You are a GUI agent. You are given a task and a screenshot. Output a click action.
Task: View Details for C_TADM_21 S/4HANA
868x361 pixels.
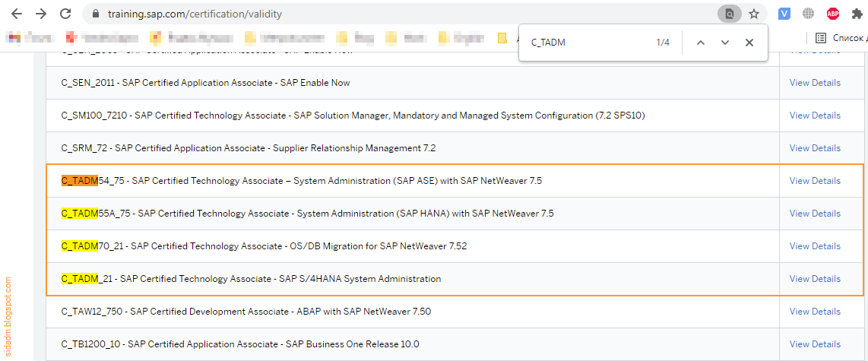pos(815,278)
